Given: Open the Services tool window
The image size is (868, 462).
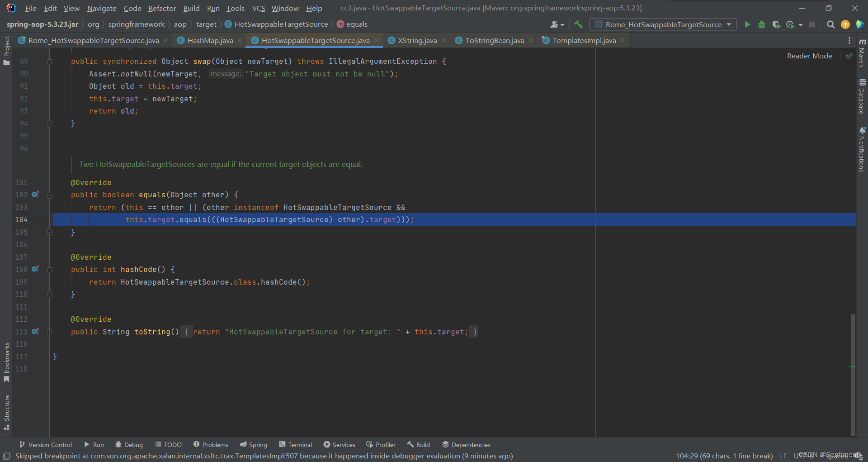Looking at the screenshot, I should tap(339, 445).
